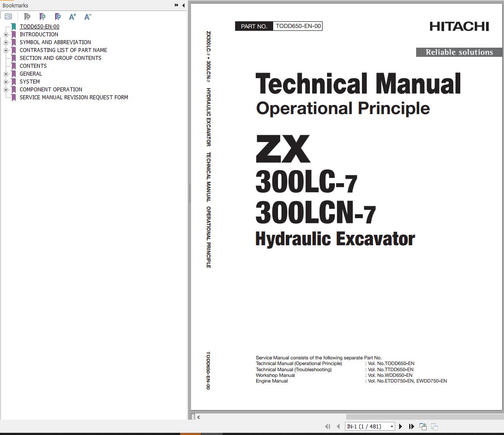Click the 'Engine Manual' line
The width and height of the screenshot is (504, 435).
click(271, 381)
